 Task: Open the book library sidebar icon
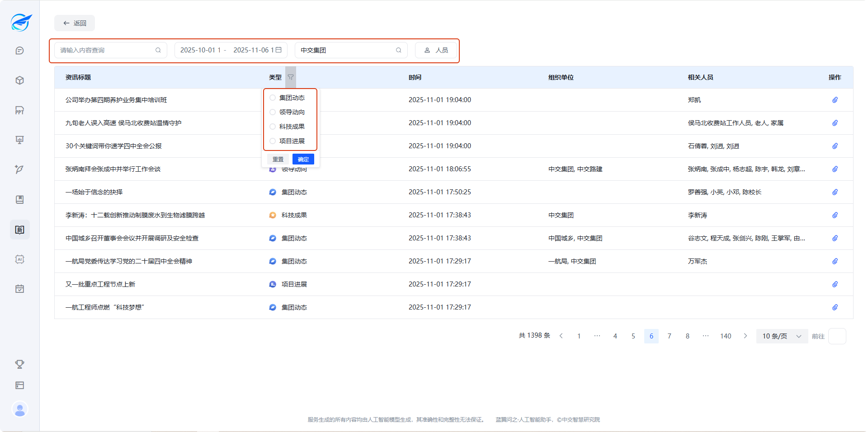[19, 199]
